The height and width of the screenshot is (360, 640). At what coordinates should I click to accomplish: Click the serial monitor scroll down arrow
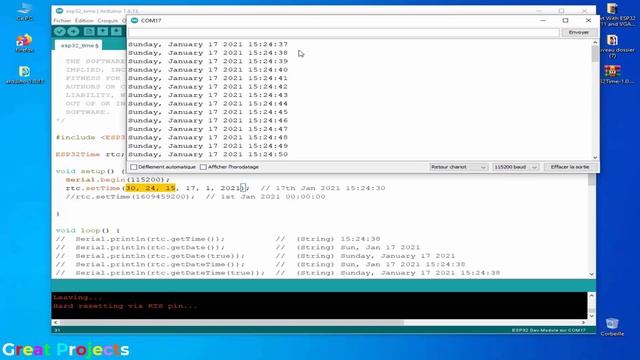point(595,158)
